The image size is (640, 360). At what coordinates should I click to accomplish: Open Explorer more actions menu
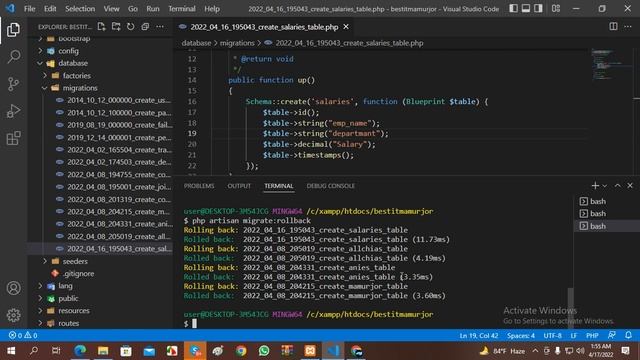click(160, 27)
